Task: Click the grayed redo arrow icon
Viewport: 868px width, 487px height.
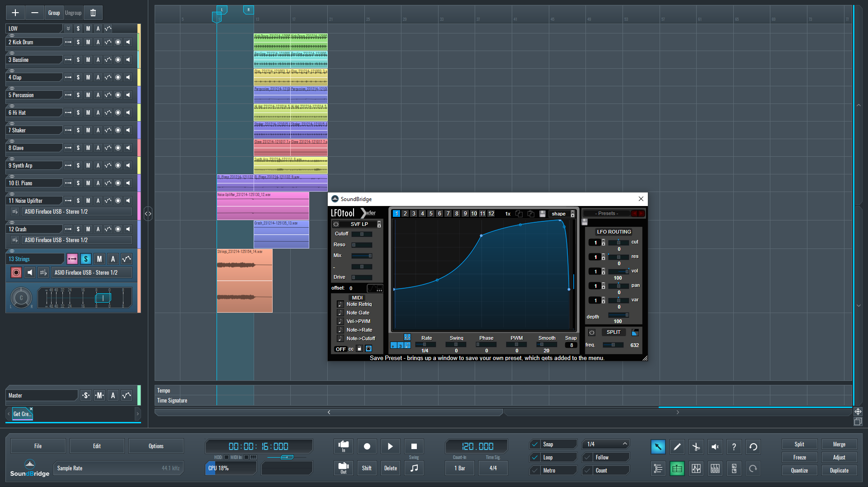Action: [753, 468]
